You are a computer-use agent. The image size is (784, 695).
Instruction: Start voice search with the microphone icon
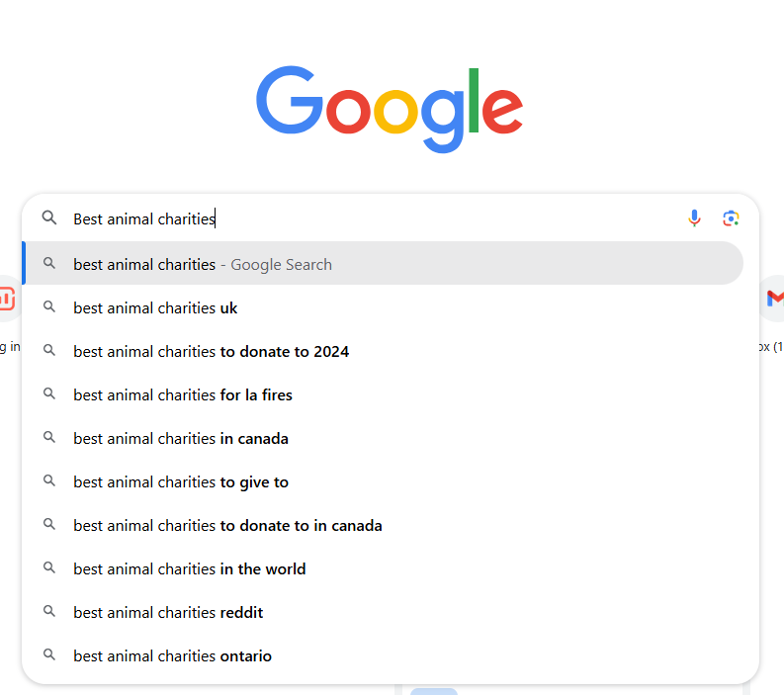click(x=695, y=218)
